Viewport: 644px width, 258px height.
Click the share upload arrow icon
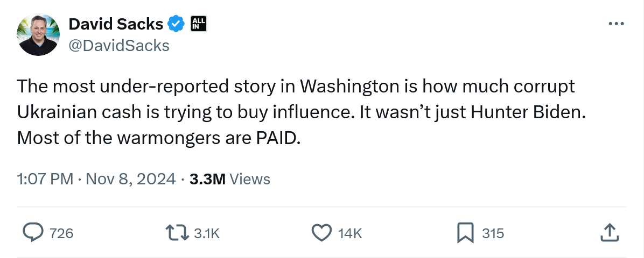click(608, 233)
